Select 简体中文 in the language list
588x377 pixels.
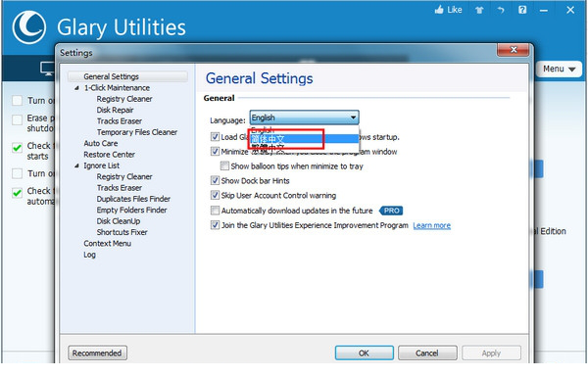tap(304, 139)
